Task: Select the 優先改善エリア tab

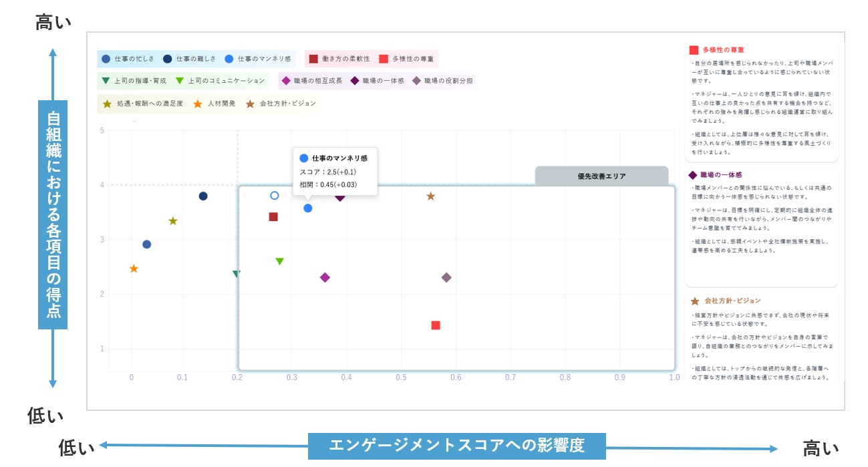Action: tap(601, 176)
